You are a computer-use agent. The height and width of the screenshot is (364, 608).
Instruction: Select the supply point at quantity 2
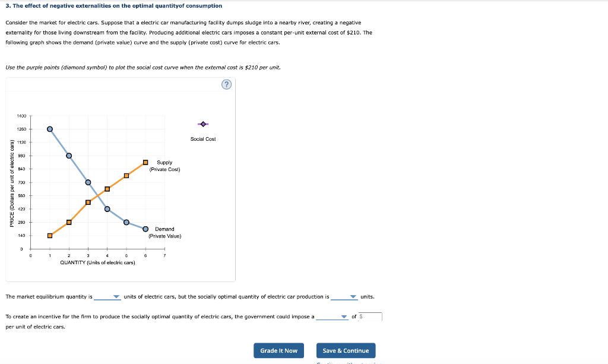(69, 221)
